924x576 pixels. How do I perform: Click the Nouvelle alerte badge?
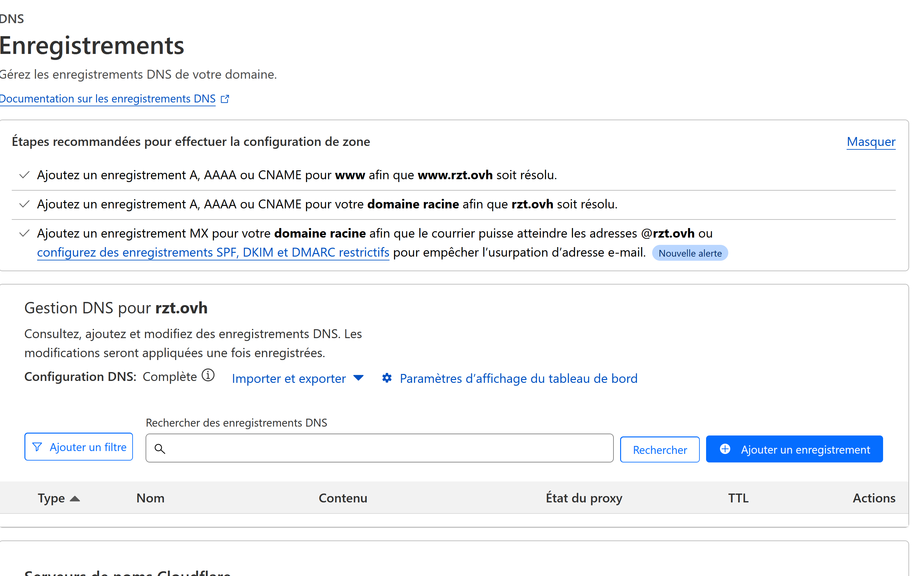[690, 253]
